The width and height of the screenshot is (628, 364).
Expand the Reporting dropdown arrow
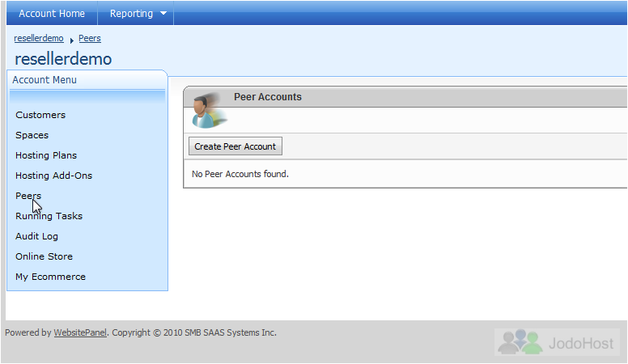tap(163, 14)
